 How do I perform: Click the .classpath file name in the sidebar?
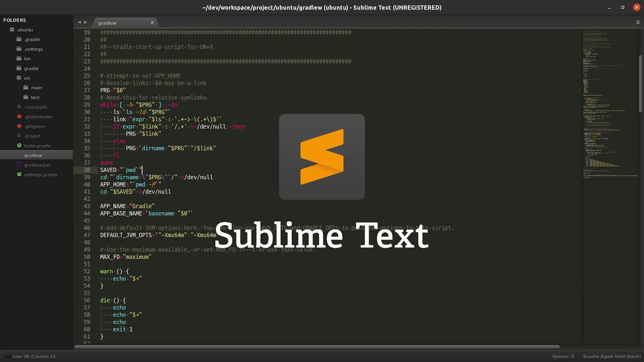coord(35,107)
